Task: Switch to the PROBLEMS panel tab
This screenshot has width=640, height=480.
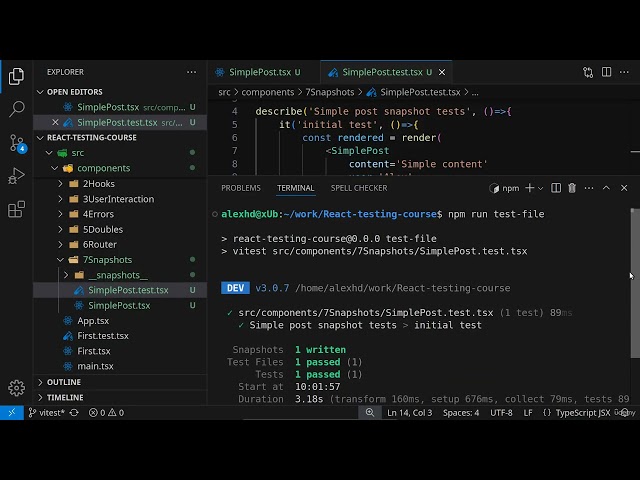Action: coord(241,188)
